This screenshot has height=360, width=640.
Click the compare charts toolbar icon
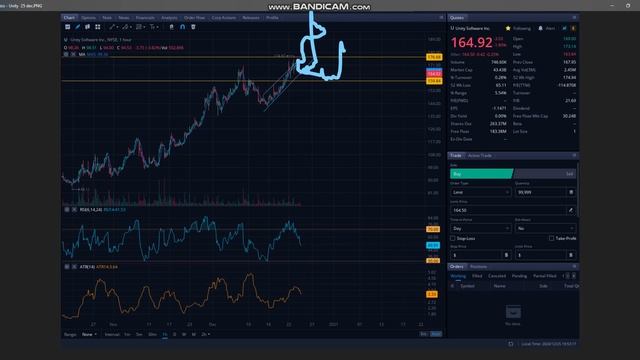87,27
